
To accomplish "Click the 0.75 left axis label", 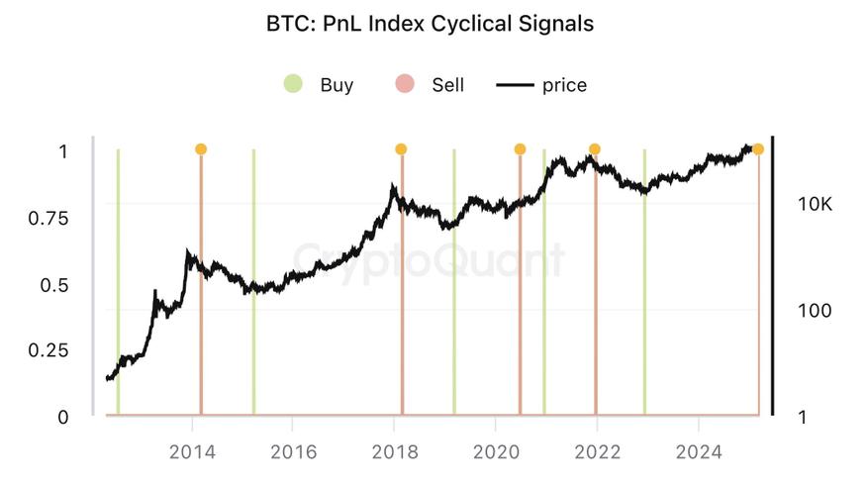I will click(50, 218).
